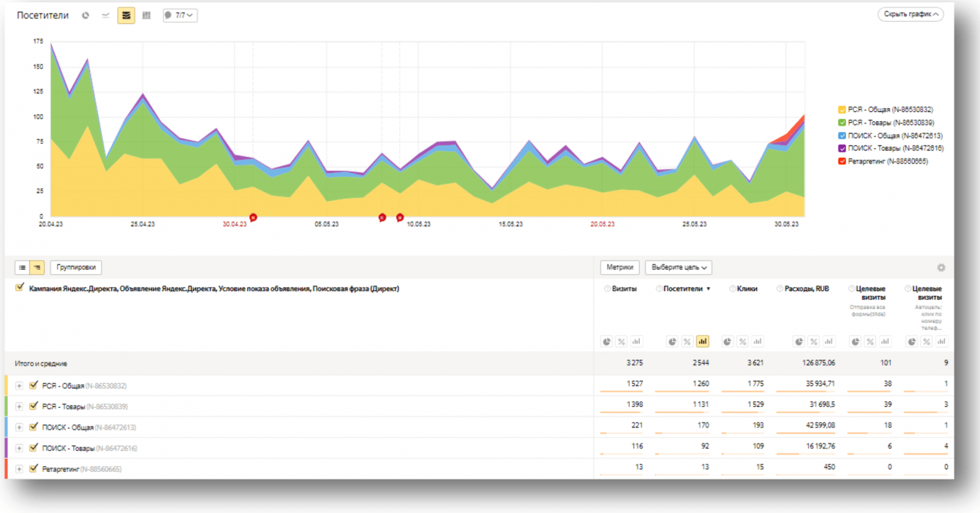The image size is (980, 513).
Task: Uncheck the РСЯ - Общая row checkbox
Action: click(x=34, y=385)
